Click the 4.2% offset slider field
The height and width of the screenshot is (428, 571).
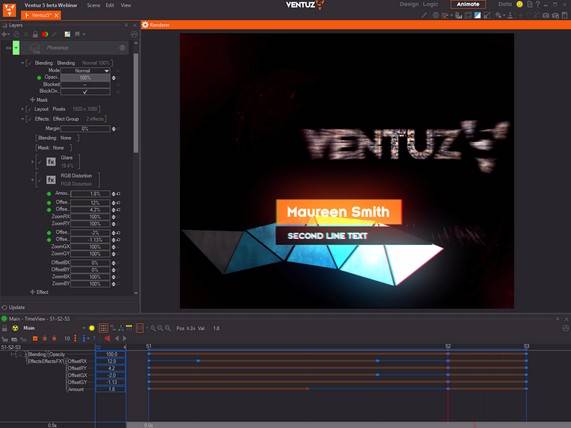tap(90, 209)
